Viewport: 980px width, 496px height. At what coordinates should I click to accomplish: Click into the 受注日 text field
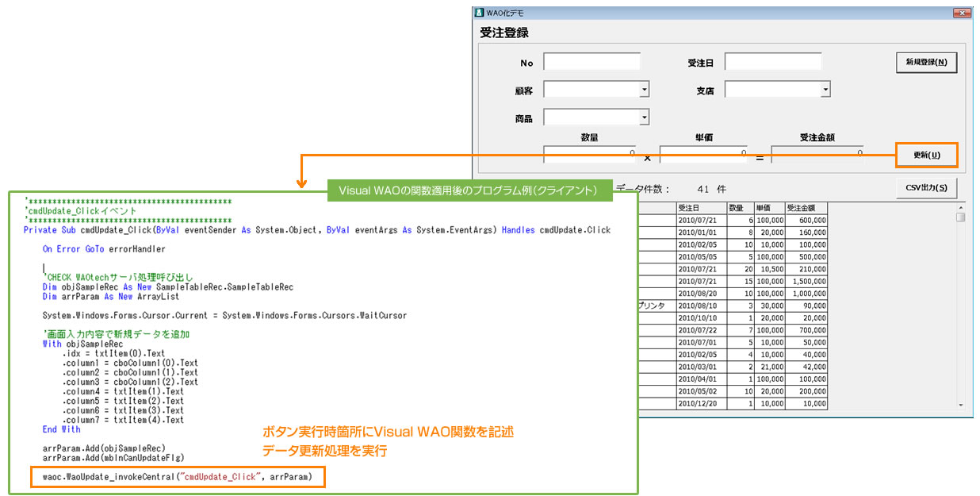pos(772,62)
